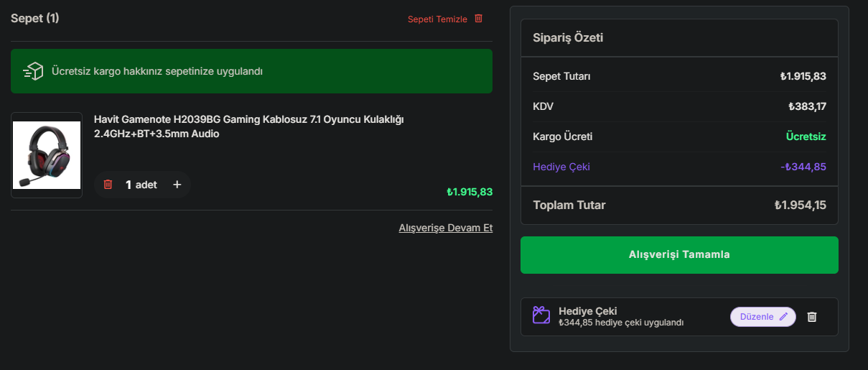Click the Havit headset product thumbnail
The height and width of the screenshot is (370, 868).
tap(47, 155)
